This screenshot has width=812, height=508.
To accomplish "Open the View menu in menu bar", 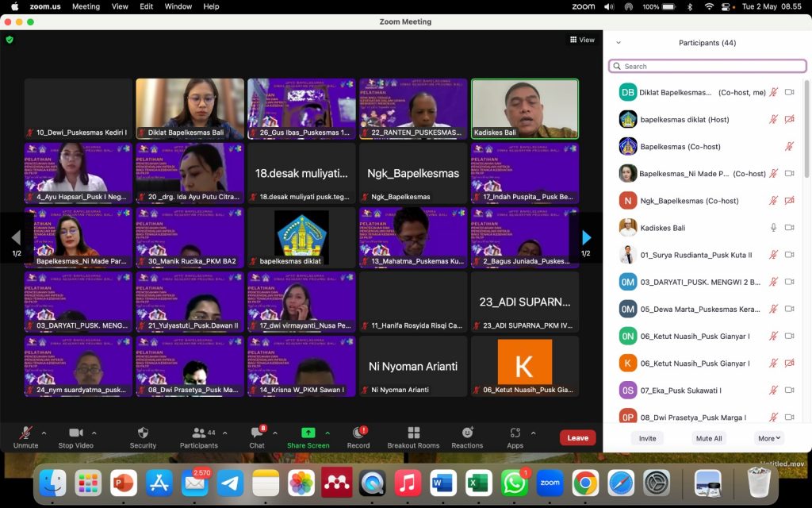I will coord(120,6).
